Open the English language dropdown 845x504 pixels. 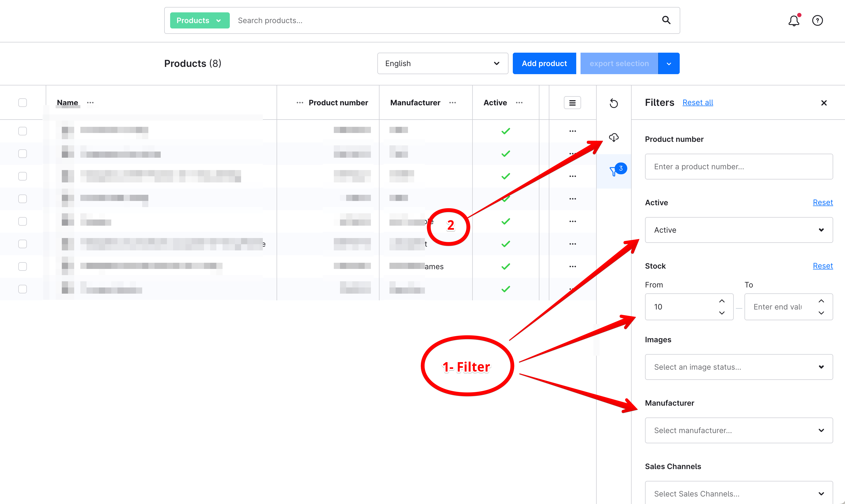tap(443, 63)
